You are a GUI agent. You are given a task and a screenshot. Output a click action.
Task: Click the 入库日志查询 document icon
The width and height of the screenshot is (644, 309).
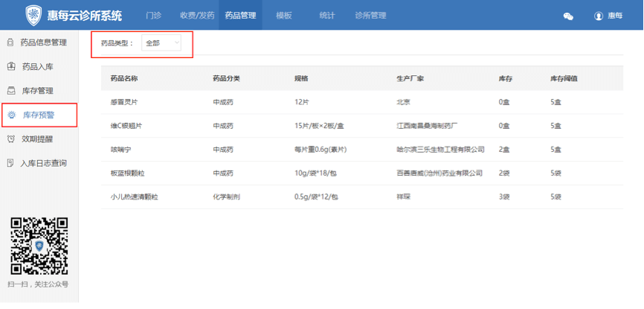click(10, 163)
